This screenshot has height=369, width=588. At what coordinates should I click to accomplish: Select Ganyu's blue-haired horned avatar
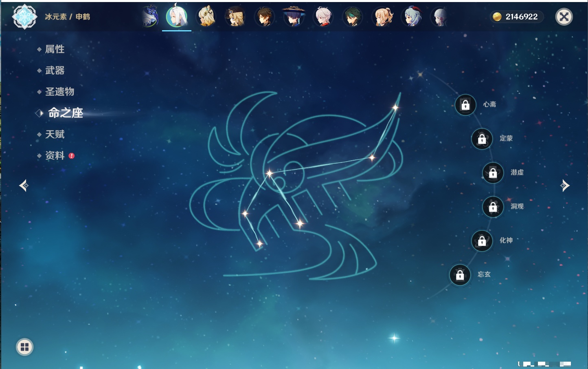coord(412,17)
